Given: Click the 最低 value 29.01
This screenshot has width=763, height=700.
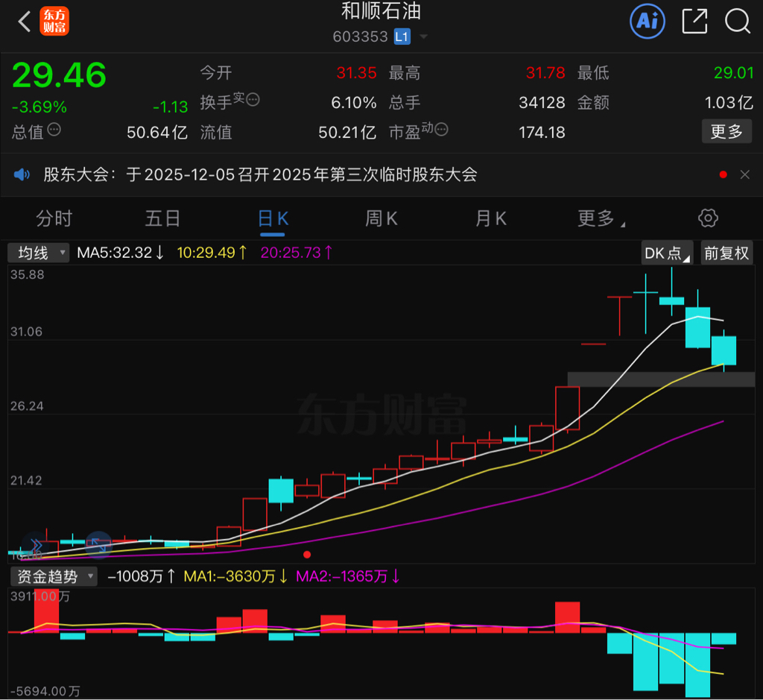Looking at the screenshot, I should (733, 73).
